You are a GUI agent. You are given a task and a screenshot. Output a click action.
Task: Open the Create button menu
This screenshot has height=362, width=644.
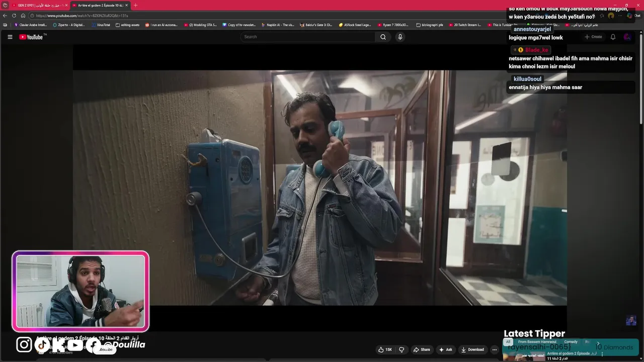point(593,37)
